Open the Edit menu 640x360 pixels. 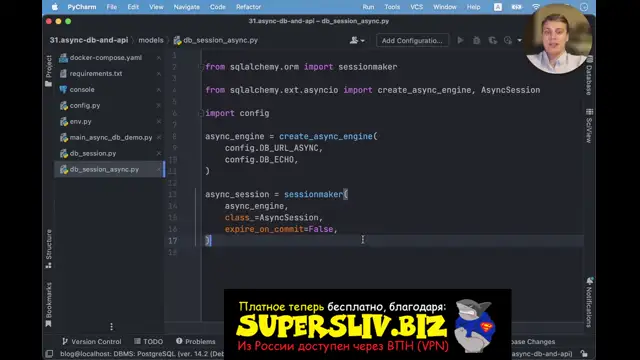pos(133,7)
